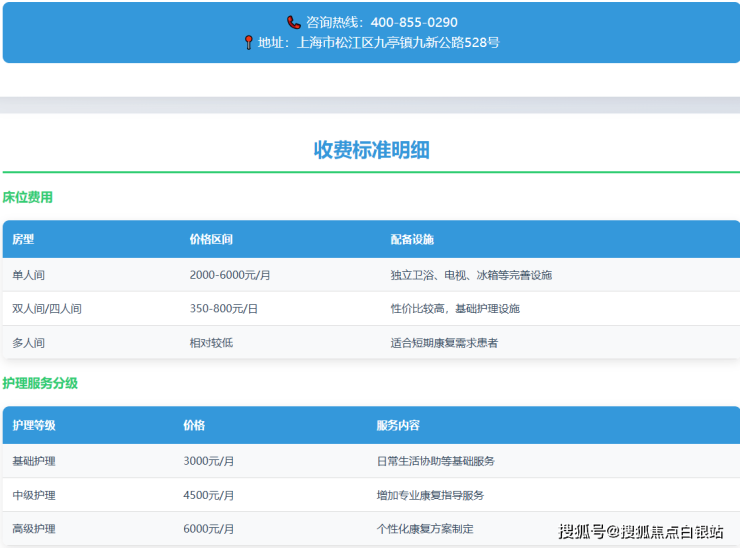Image resolution: width=740 pixels, height=548 pixels.
Task: Select the 单人间 row label
Action: (29, 275)
